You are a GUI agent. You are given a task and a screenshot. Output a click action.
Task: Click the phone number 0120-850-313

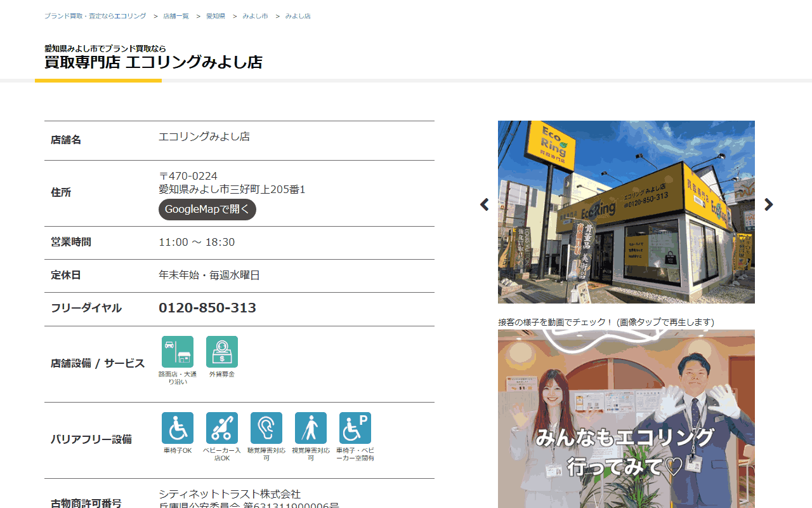click(x=207, y=308)
